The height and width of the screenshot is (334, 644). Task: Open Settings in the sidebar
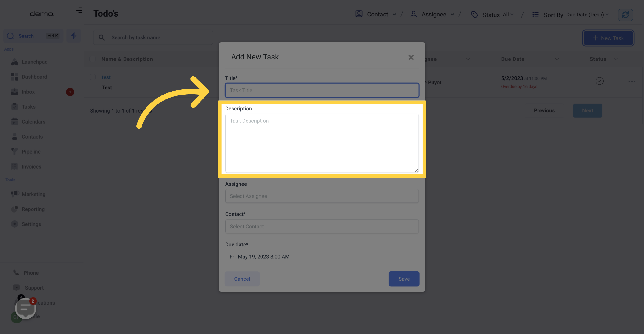point(31,224)
